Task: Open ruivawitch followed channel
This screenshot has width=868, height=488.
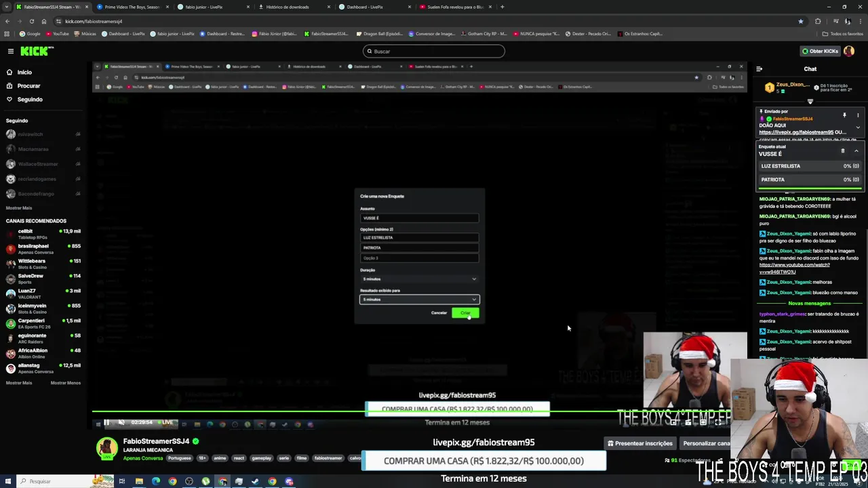Action: pos(43,134)
